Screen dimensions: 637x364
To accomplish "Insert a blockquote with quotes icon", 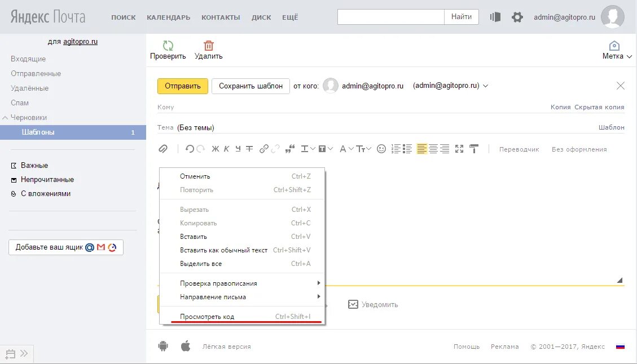I will [289, 149].
